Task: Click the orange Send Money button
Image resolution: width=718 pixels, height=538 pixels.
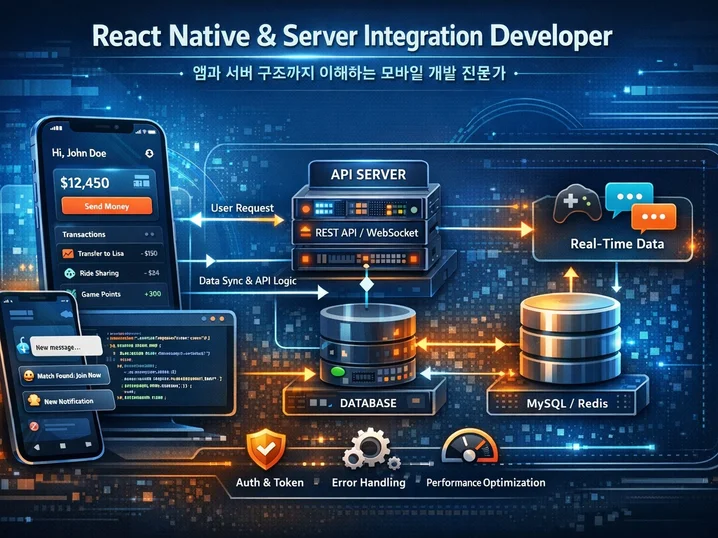Action: 106,205
